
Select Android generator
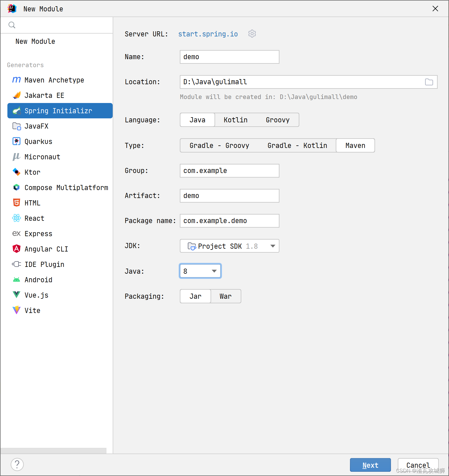coord(60,280)
